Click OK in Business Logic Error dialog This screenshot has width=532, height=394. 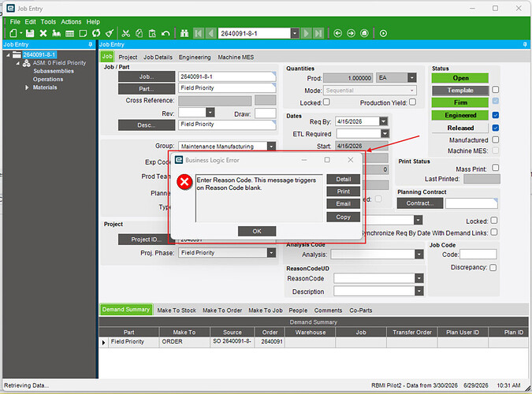pos(257,231)
